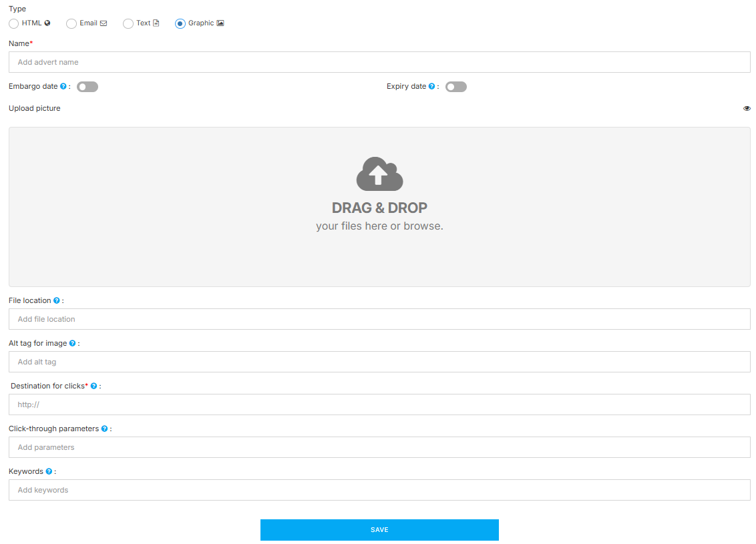Viewport: 756px width, 544px height.
Task: Click the help icon beside Expiry date
Action: click(x=431, y=87)
